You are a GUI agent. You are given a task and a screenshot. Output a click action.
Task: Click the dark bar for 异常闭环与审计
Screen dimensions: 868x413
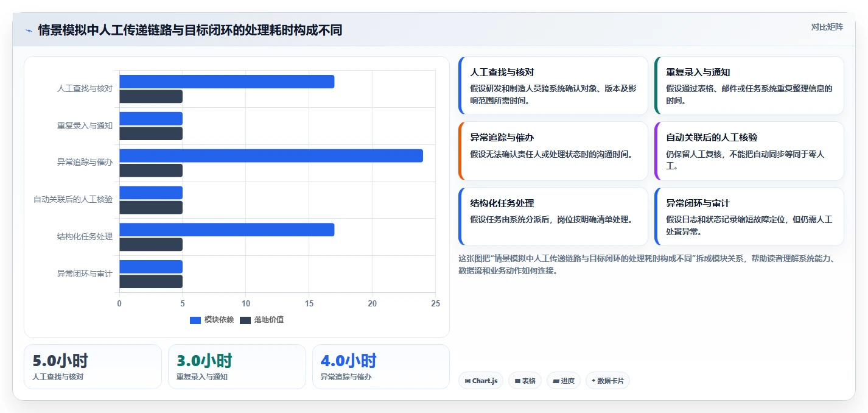151,281
